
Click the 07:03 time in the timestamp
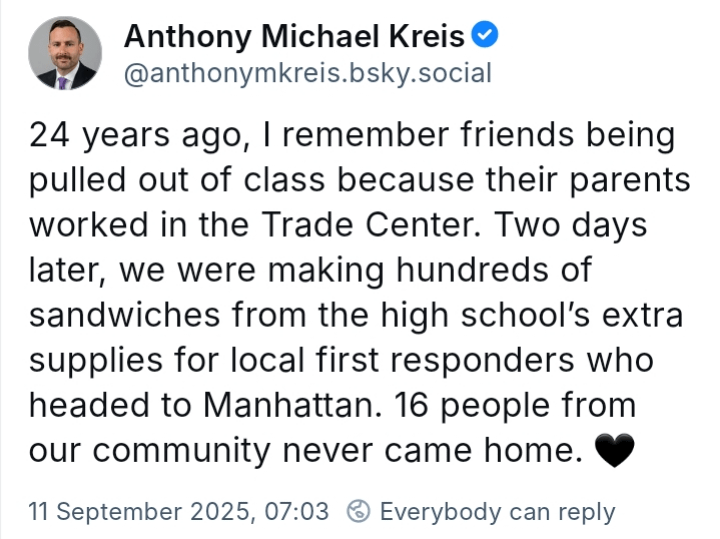297,511
